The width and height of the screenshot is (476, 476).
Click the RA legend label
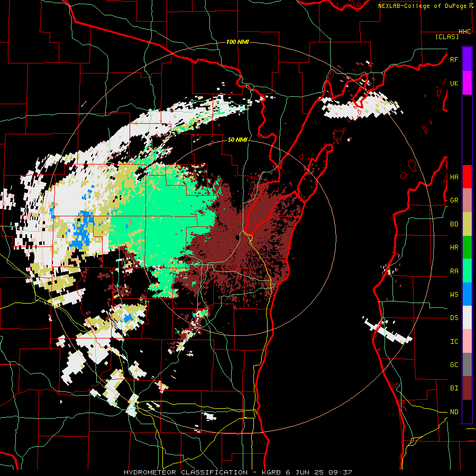click(454, 271)
